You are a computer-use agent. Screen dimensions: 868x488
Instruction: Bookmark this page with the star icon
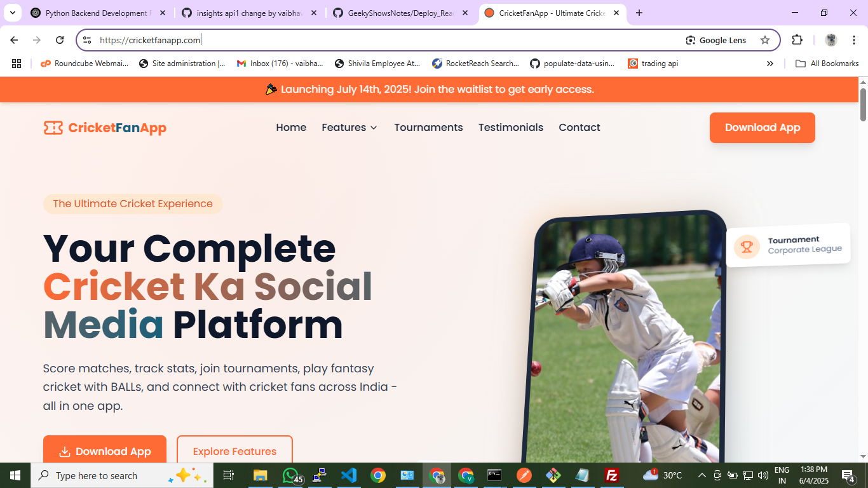pos(765,40)
